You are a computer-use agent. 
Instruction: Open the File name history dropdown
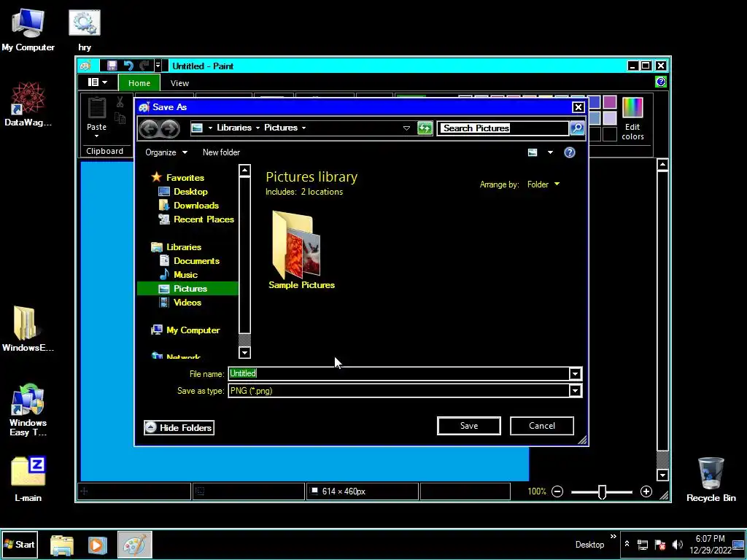(x=575, y=374)
